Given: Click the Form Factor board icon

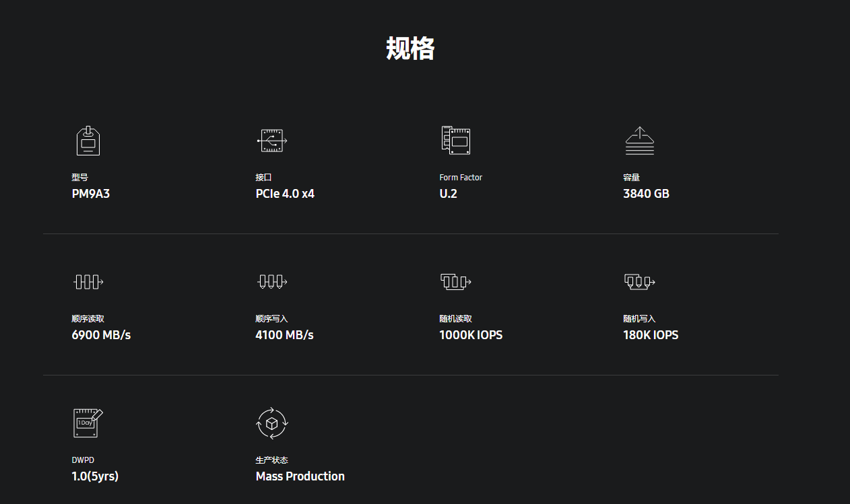Looking at the screenshot, I should coord(455,141).
